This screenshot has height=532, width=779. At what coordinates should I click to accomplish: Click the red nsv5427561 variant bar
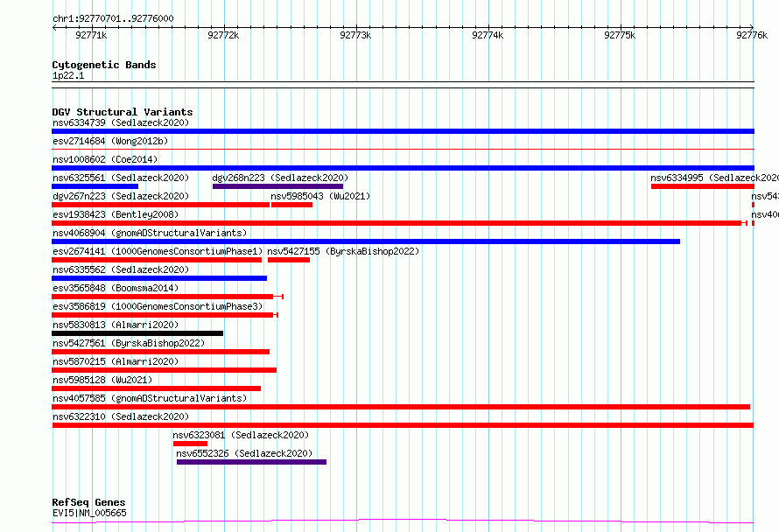(160, 352)
